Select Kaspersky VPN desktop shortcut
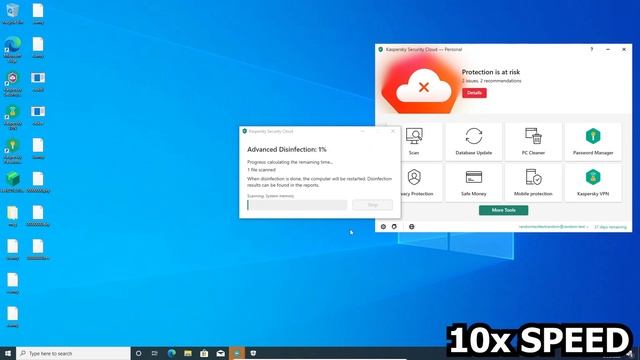 pos(13,117)
